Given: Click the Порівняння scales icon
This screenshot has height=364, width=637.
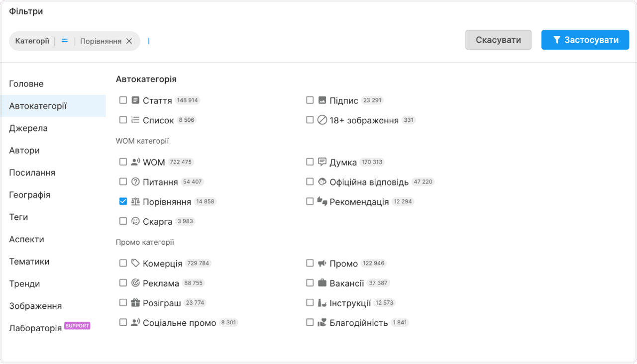Looking at the screenshot, I should click(135, 202).
